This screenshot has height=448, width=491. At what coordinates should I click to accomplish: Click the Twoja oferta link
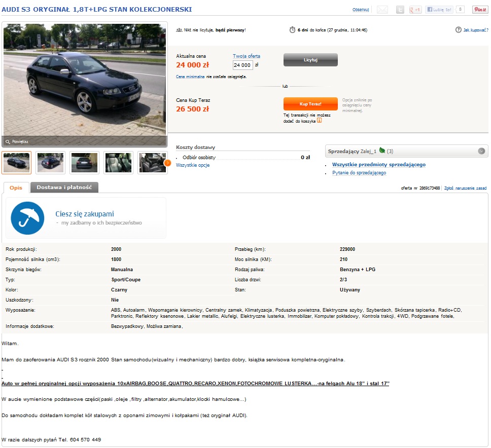[247, 56]
